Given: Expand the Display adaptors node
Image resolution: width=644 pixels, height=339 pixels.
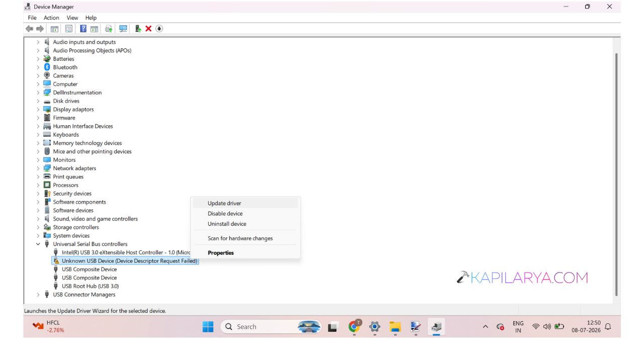Looking at the screenshot, I should [x=38, y=109].
